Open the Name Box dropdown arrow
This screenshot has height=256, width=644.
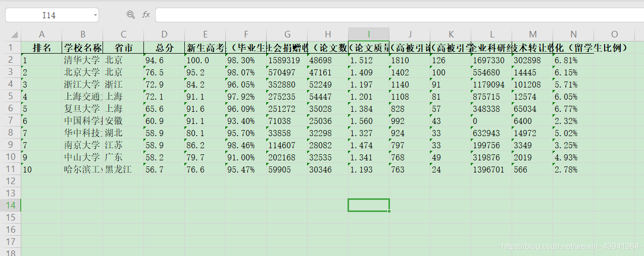(x=95, y=15)
